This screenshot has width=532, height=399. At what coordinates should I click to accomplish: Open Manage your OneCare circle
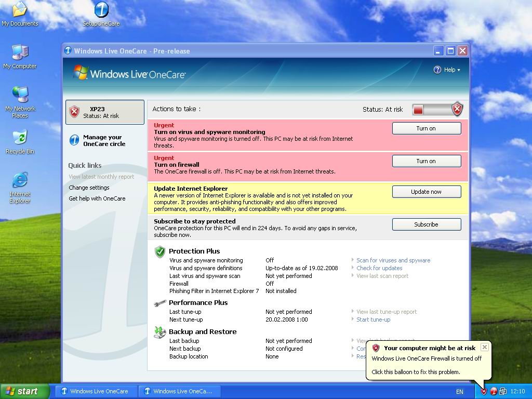104,140
